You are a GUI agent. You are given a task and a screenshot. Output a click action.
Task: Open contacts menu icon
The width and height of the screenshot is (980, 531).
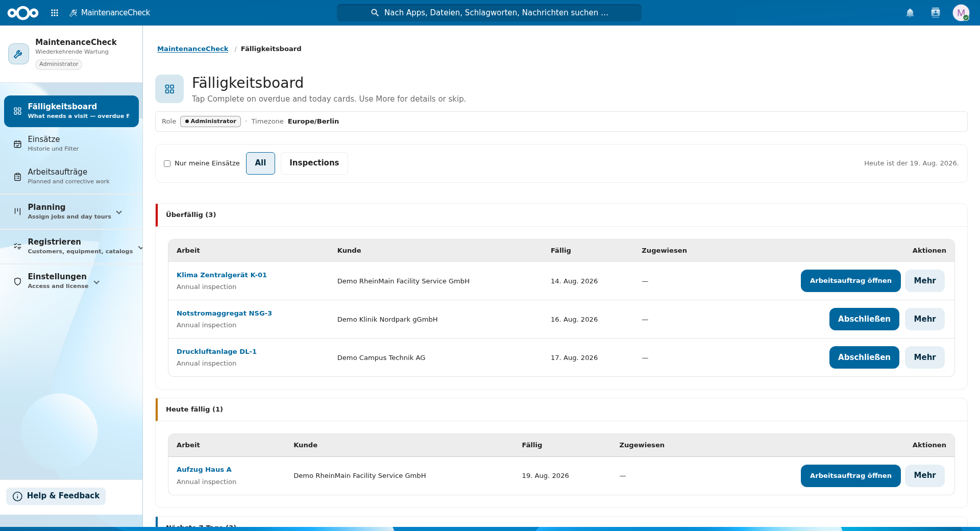coord(936,13)
